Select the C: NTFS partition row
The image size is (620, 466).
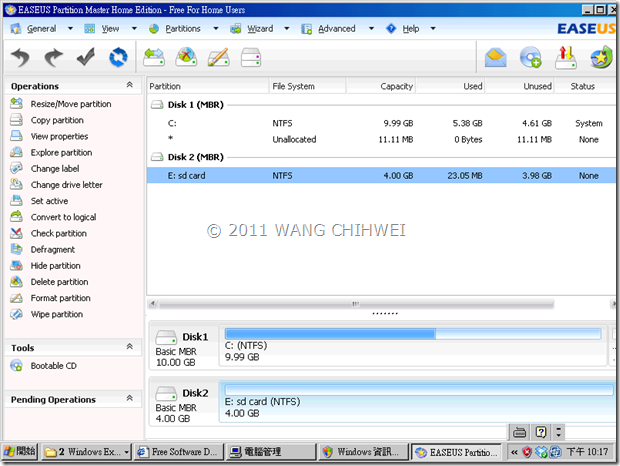[x=381, y=123]
